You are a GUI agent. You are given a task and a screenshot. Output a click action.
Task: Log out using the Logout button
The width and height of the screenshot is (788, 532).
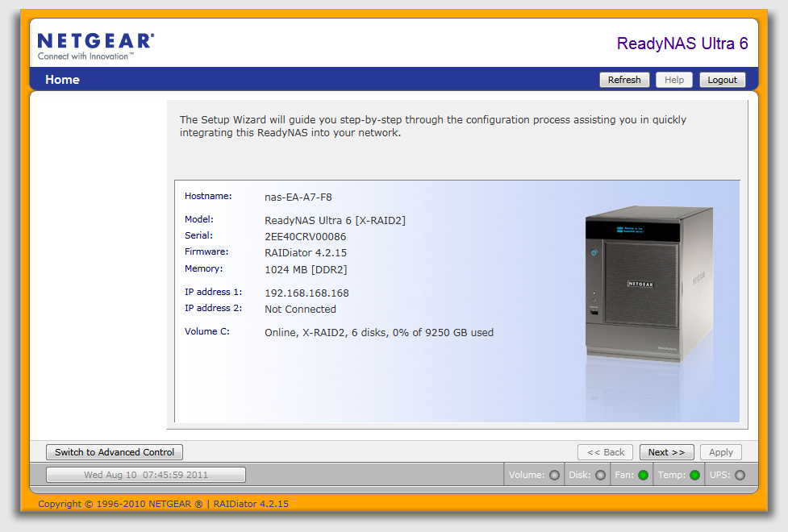click(722, 80)
